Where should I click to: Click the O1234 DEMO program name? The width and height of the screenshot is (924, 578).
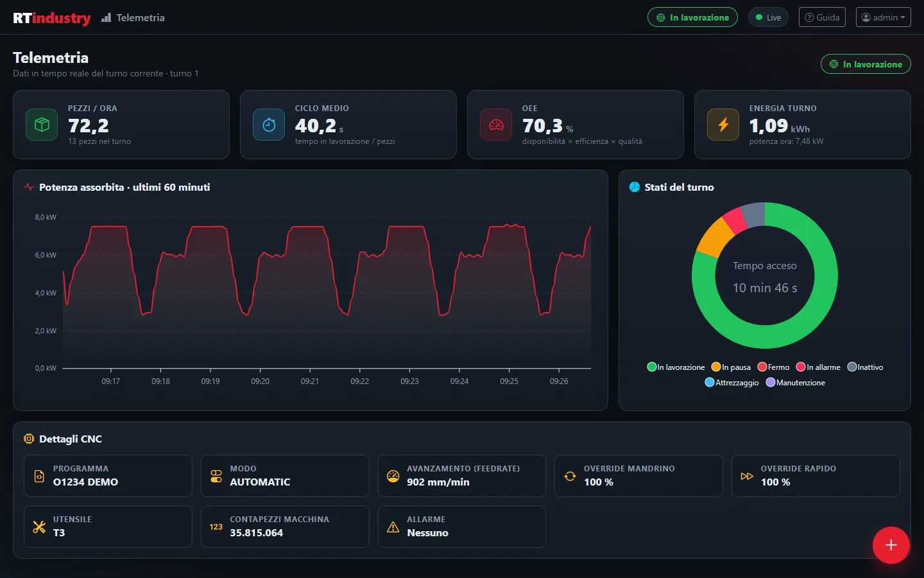(85, 482)
